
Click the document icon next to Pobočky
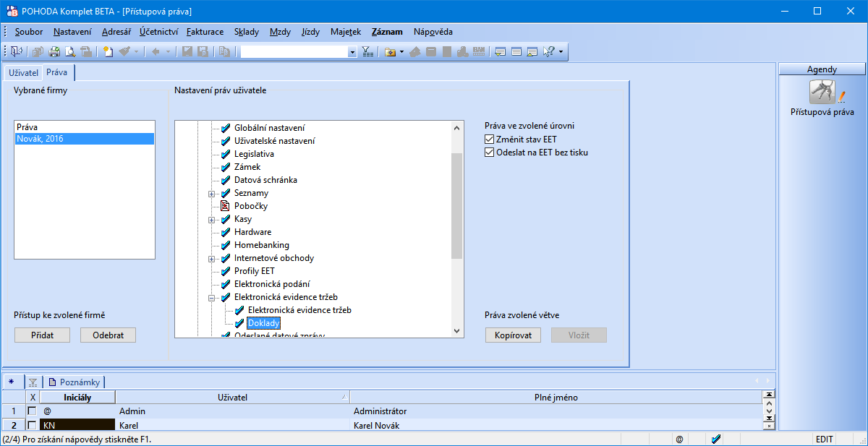[225, 206]
